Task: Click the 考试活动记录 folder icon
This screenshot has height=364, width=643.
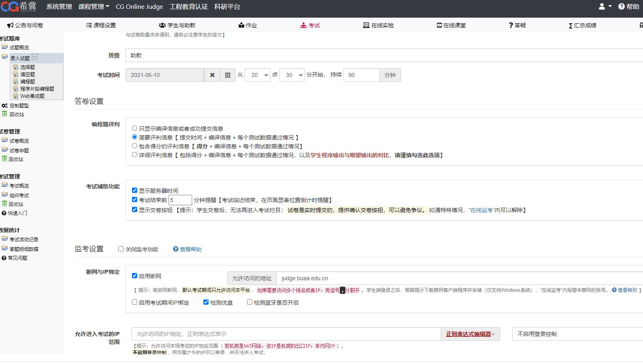Action: click(x=5, y=239)
